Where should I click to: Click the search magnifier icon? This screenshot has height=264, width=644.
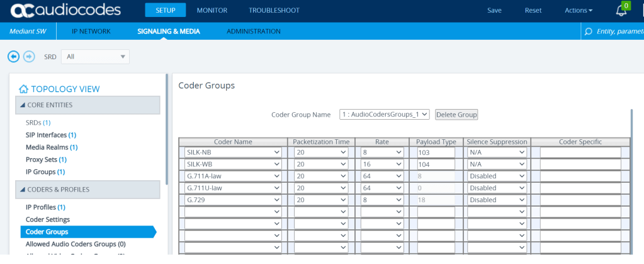(x=589, y=32)
